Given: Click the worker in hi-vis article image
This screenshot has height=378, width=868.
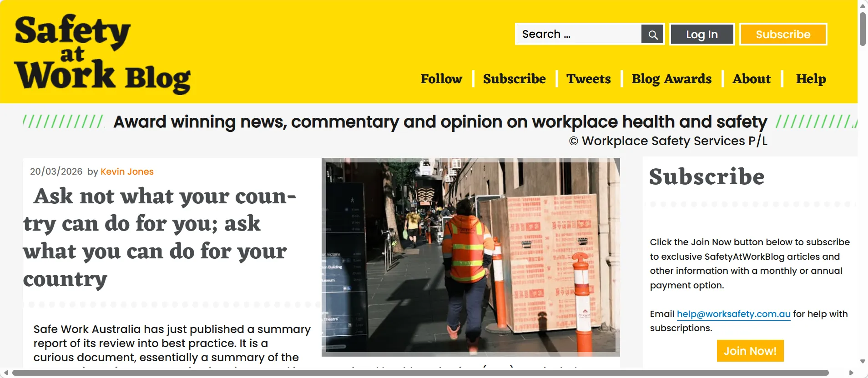Looking at the screenshot, I should pos(470,257).
